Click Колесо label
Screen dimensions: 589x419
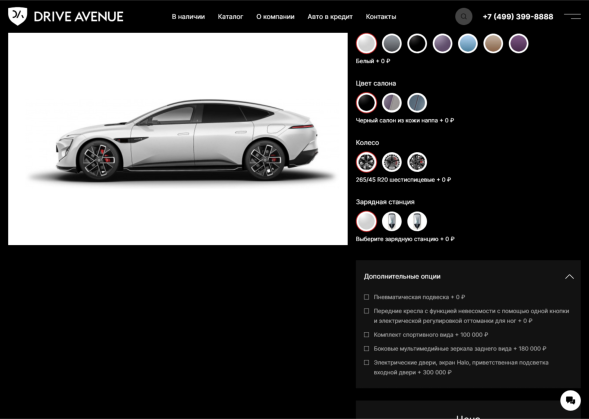pos(367,143)
